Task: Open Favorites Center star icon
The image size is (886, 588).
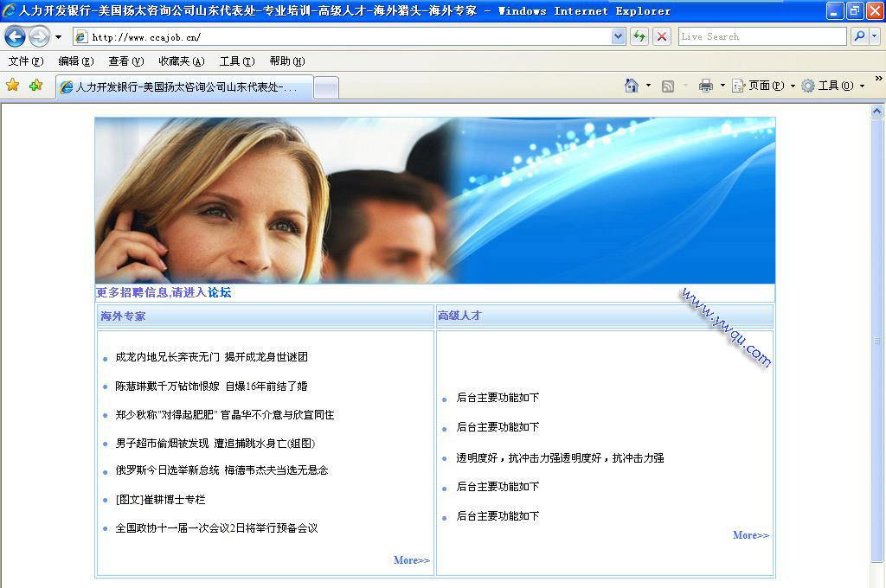Action: (12, 86)
